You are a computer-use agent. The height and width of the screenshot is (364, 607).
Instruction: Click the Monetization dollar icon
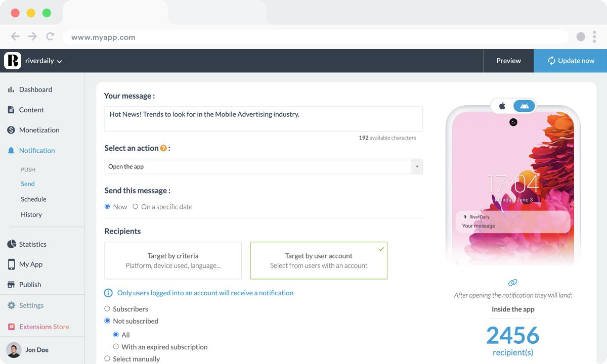click(x=11, y=130)
